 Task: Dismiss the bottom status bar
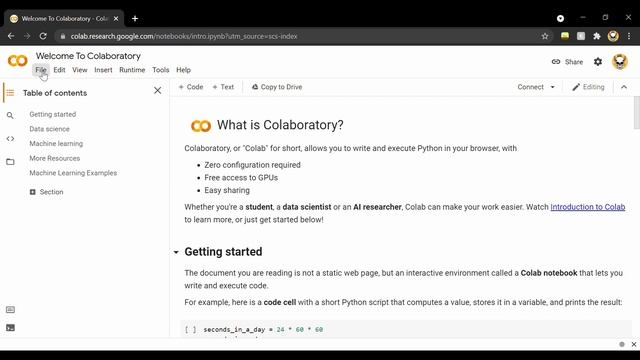coord(634,344)
